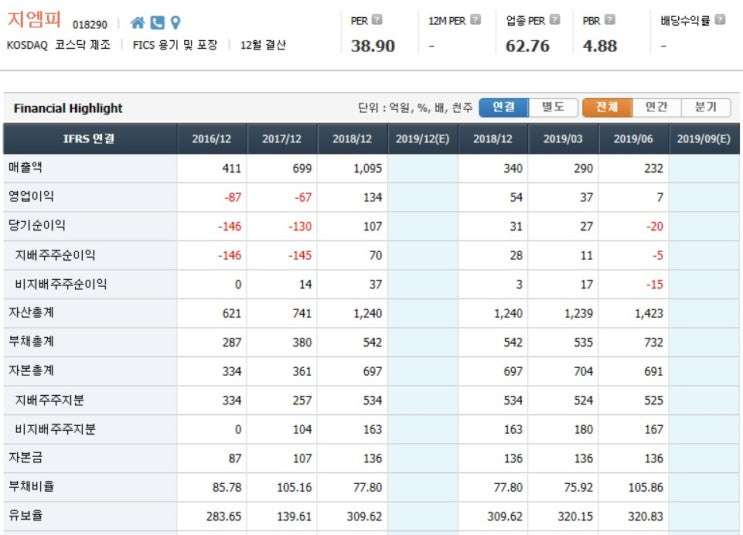Click 영업이익 value -87
This screenshot has width=743, height=535.
point(233,198)
